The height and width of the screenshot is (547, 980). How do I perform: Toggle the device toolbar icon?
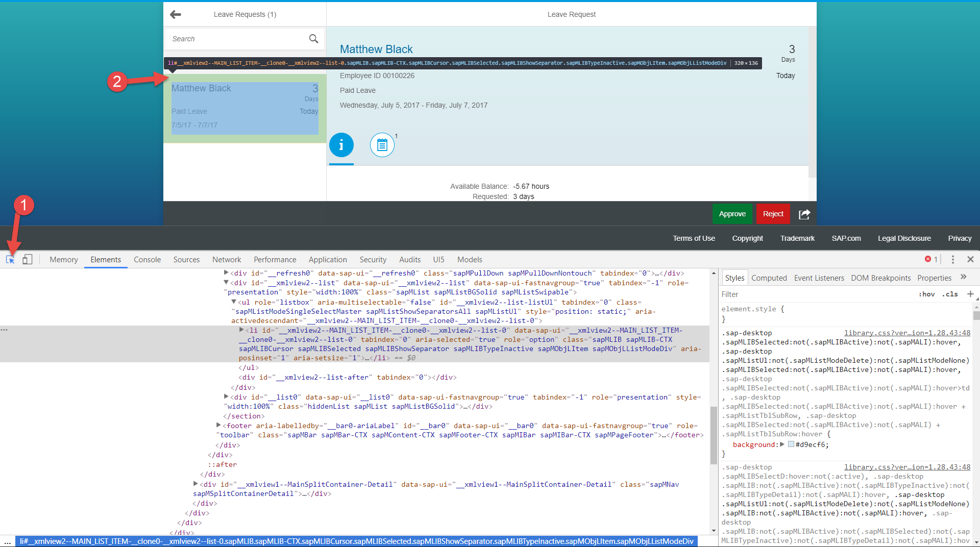[28, 259]
